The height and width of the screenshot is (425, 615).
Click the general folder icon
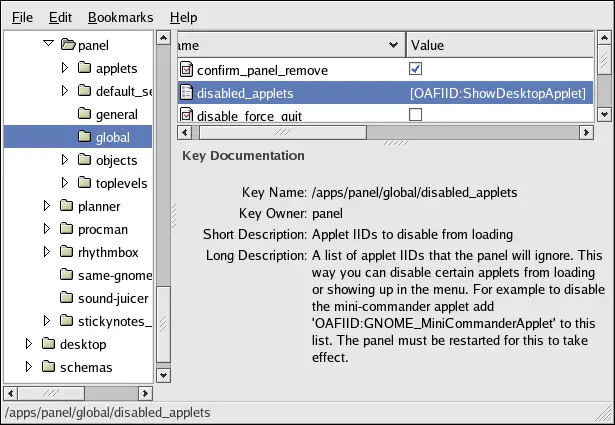84,114
